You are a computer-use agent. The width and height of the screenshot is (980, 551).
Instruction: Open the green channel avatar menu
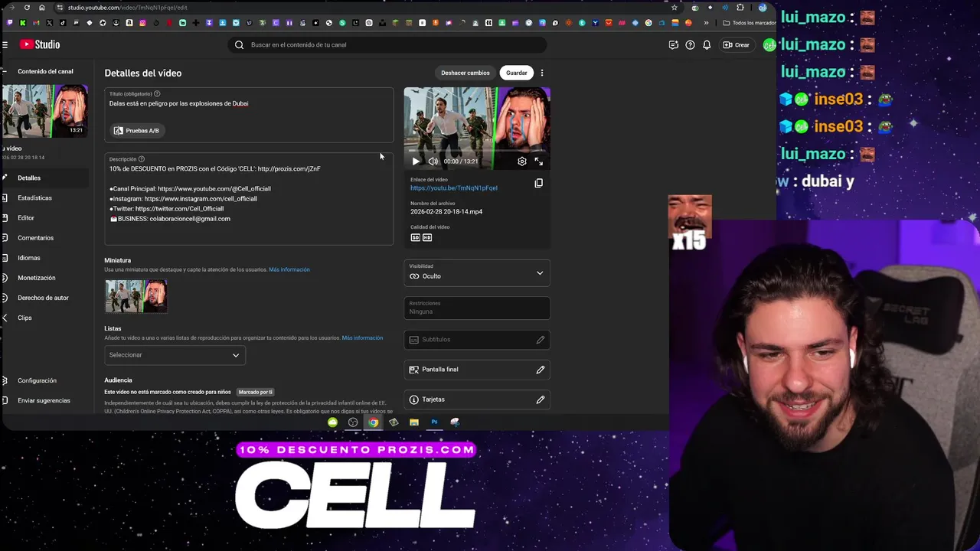tap(769, 44)
